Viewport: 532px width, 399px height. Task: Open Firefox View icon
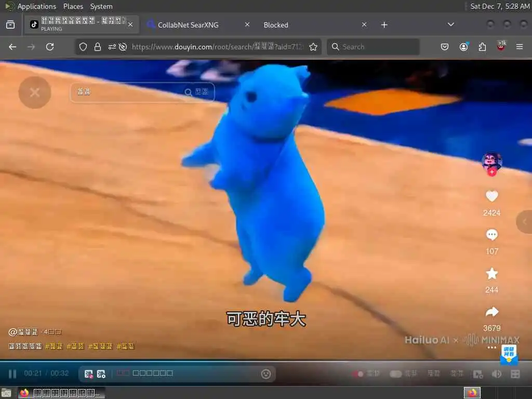click(x=10, y=24)
